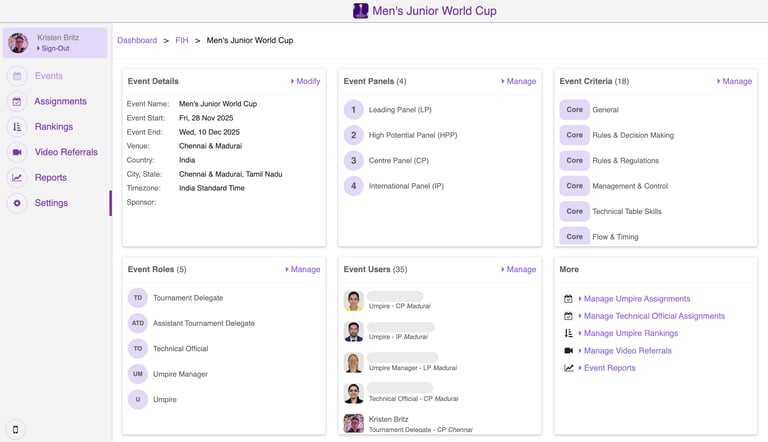768x442 pixels.
Task: Go to the Dashboard breadcrumb
Action: tap(137, 40)
